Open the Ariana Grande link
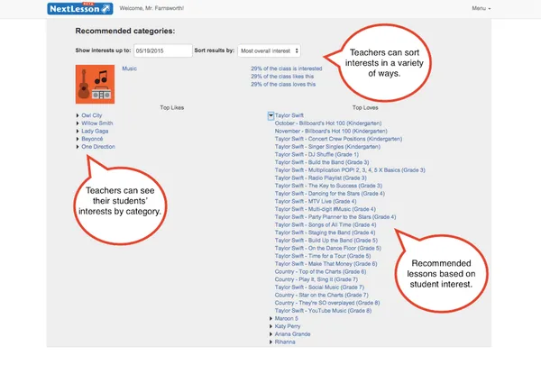541x392 pixels. pyautogui.click(x=292, y=334)
